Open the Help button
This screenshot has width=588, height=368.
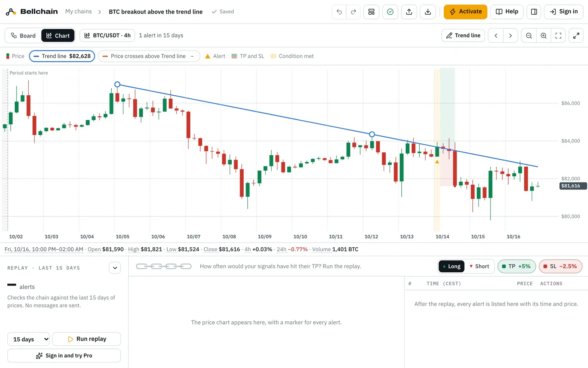click(x=507, y=12)
